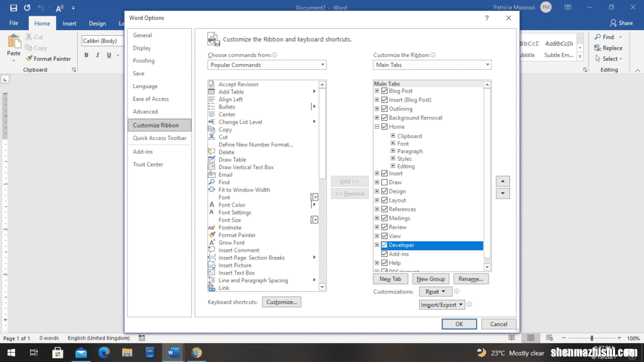644x362 pixels.
Task: Uncheck the Background Removal checkbox
Action: coord(384,118)
